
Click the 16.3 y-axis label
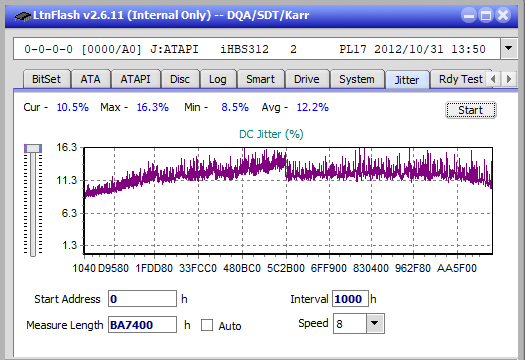[67, 147]
